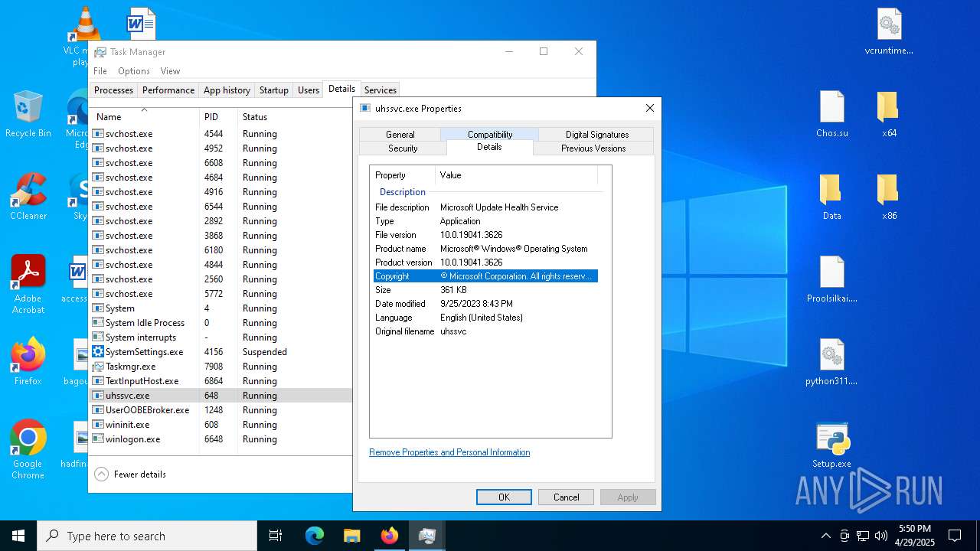Open Task View on the taskbar
Screen dimensions: 980x551
276,536
